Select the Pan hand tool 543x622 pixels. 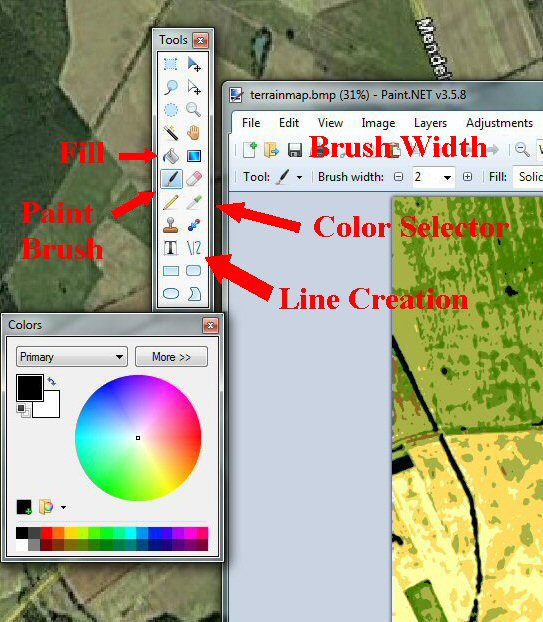pyautogui.click(x=194, y=133)
